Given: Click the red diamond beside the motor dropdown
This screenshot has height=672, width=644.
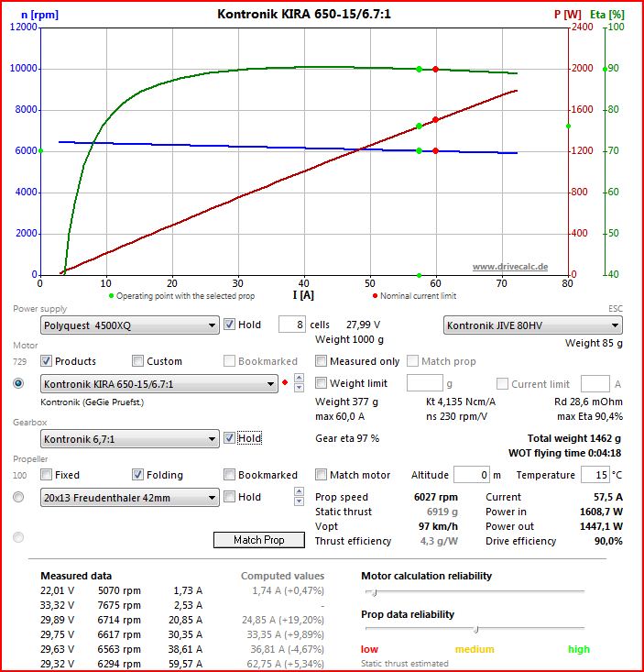Looking at the screenshot, I should pyautogui.click(x=286, y=383).
